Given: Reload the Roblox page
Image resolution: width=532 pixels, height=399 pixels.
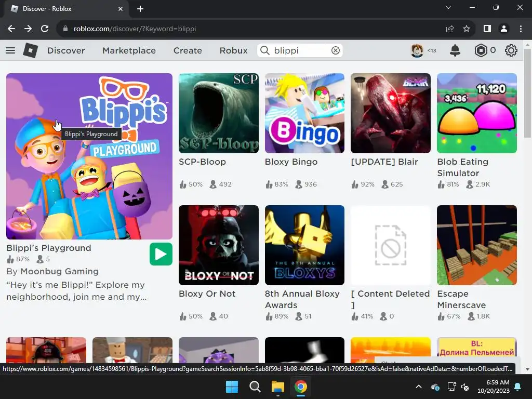Looking at the screenshot, I should 45,29.
